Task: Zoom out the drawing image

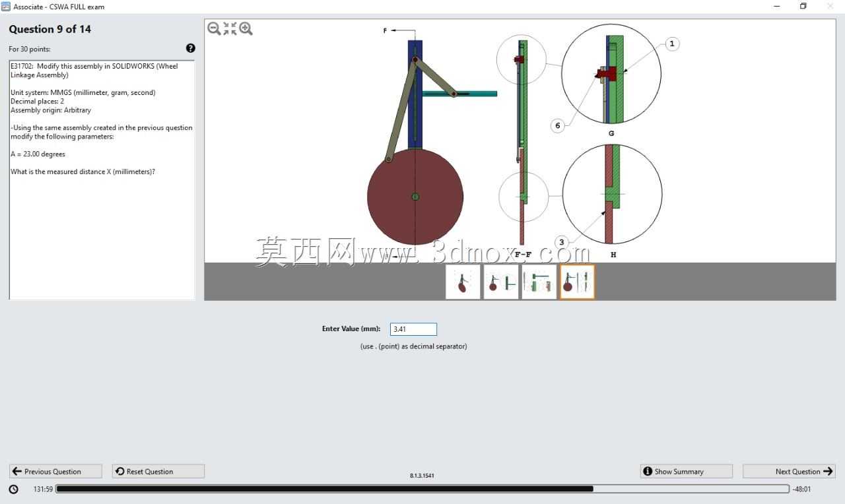Action: point(214,28)
